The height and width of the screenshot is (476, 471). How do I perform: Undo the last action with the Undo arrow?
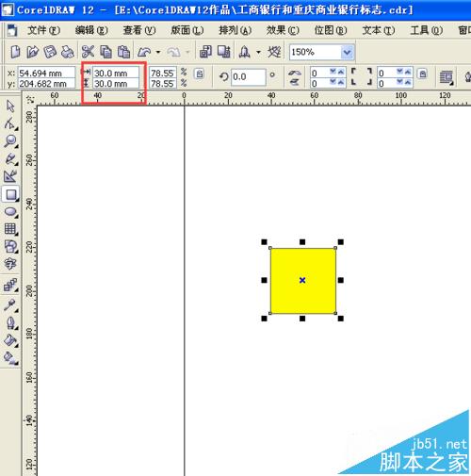144,52
